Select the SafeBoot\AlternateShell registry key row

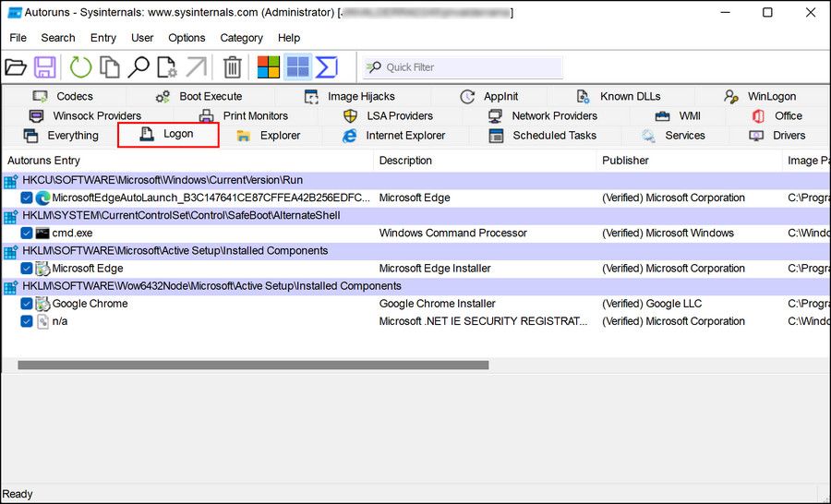[416, 216]
